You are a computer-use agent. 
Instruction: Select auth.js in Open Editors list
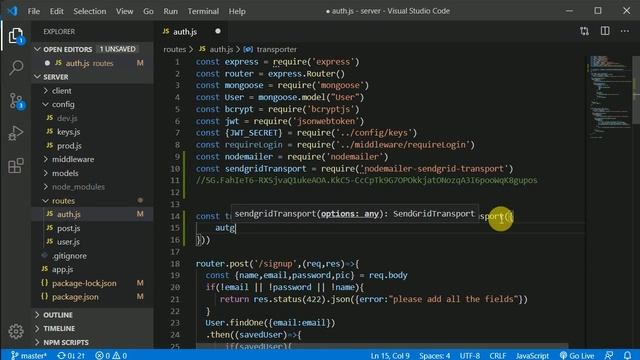(92, 63)
